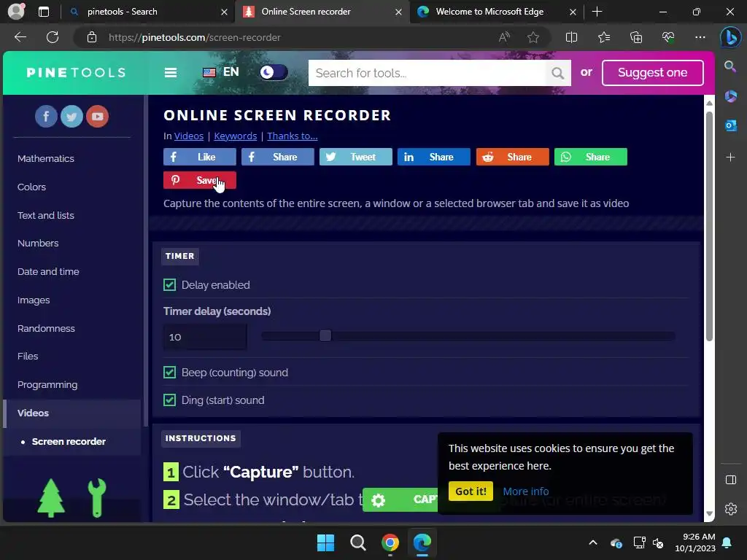The height and width of the screenshot is (560, 747).
Task: Open the Images category in the sidebar
Action: pos(34,300)
